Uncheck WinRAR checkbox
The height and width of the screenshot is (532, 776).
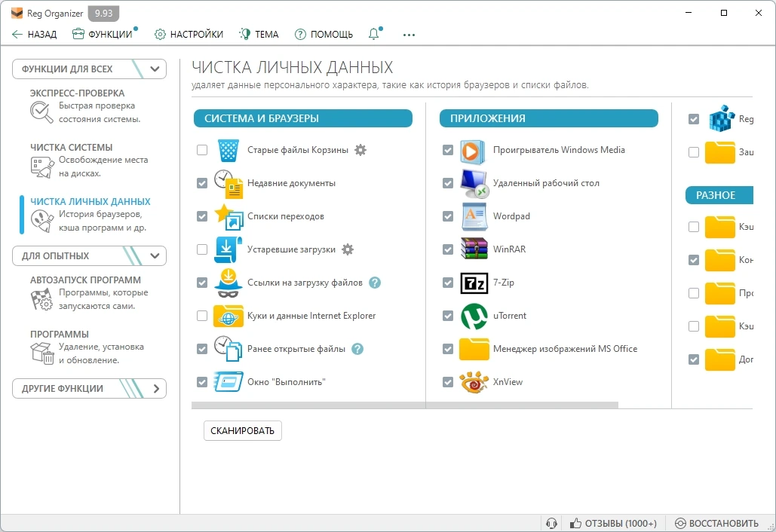coord(448,249)
